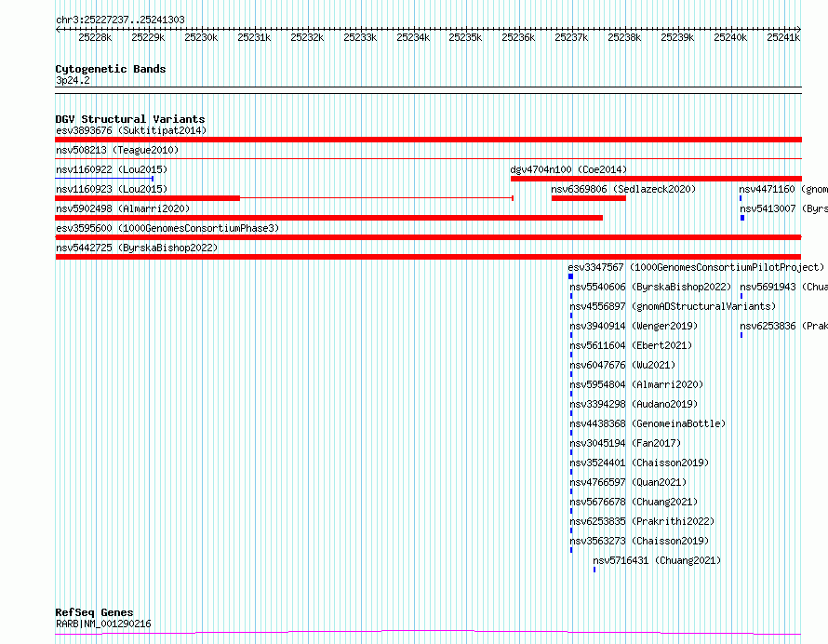Click the thick red segment of nsv1160923
The height and width of the screenshot is (644, 828).
[x=147, y=198]
